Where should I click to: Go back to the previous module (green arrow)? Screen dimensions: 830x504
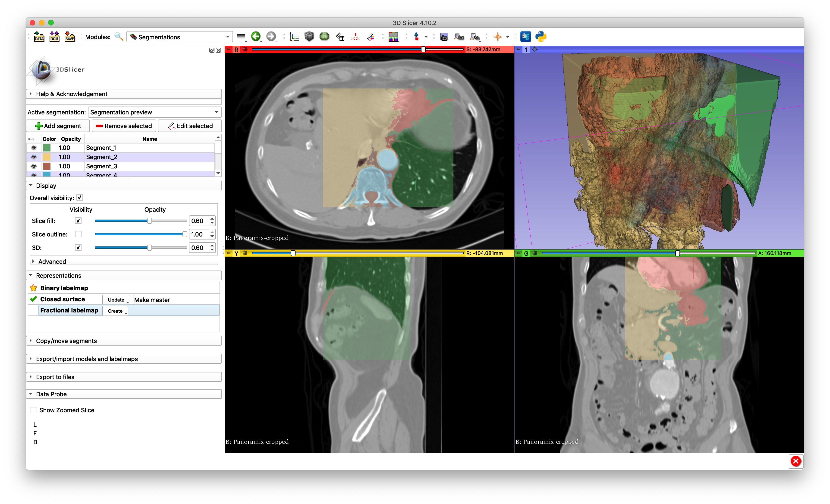[x=256, y=37]
